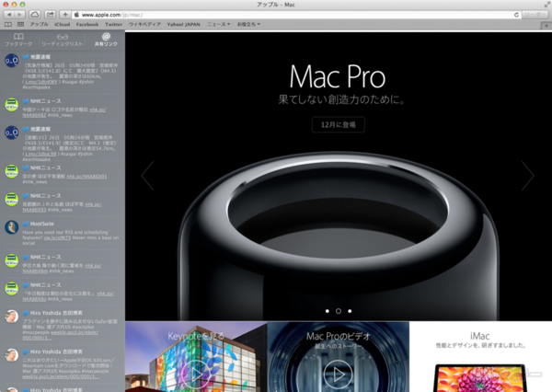Click the second Hiro Yoshida avatar

12,355
